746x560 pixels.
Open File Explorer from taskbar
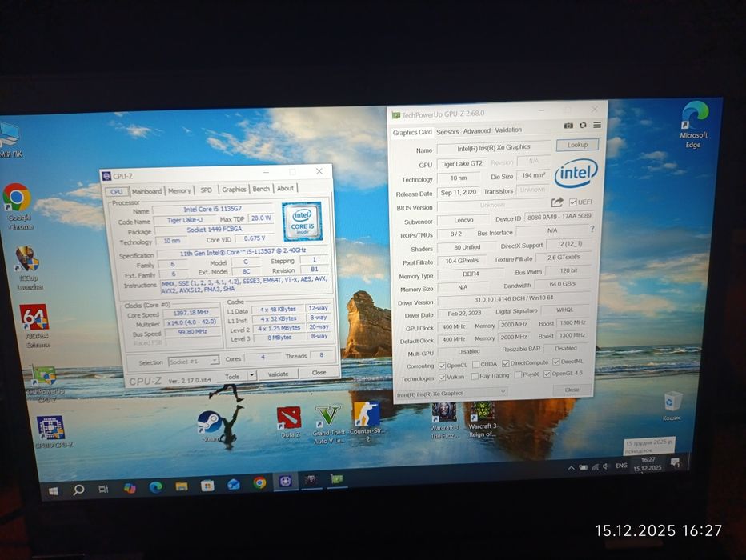(181, 486)
